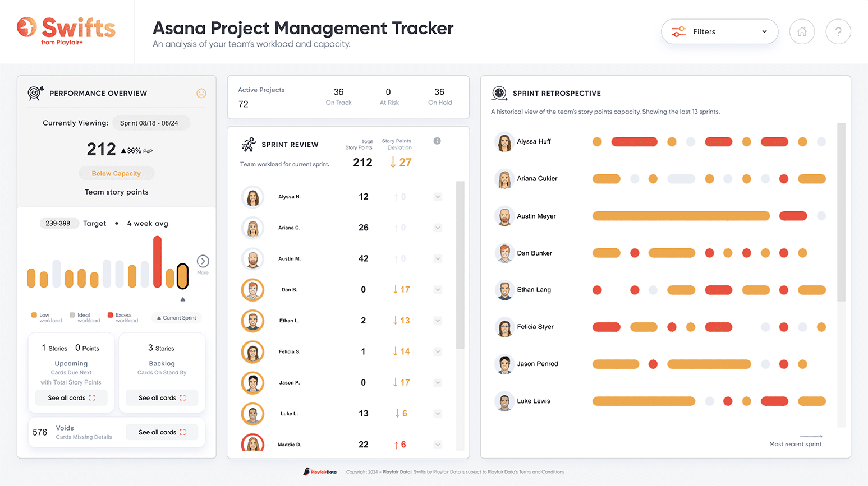Click the Voids count 576
868x486 pixels.
pyautogui.click(x=40, y=432)
